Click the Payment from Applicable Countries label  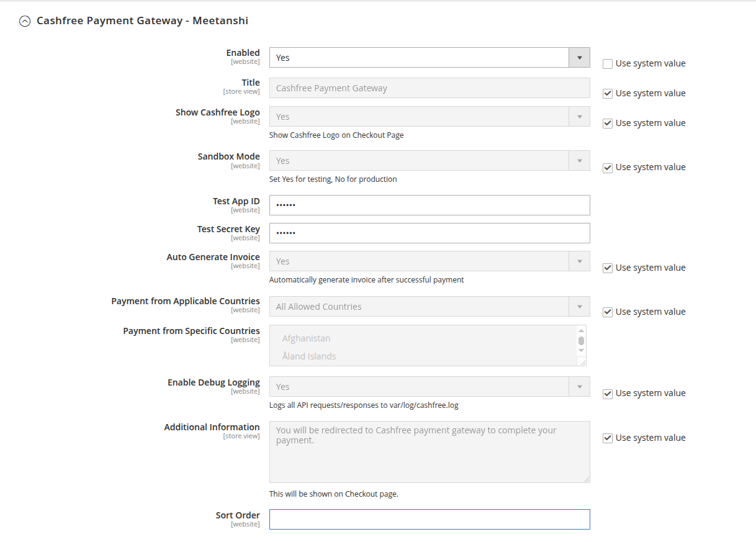pos(186,301)
